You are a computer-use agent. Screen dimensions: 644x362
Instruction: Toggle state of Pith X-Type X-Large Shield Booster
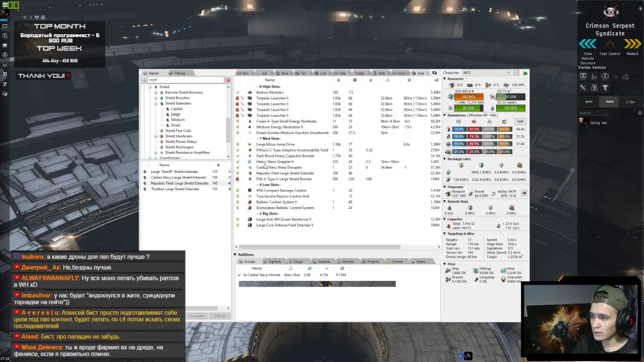tap(238, 179)
